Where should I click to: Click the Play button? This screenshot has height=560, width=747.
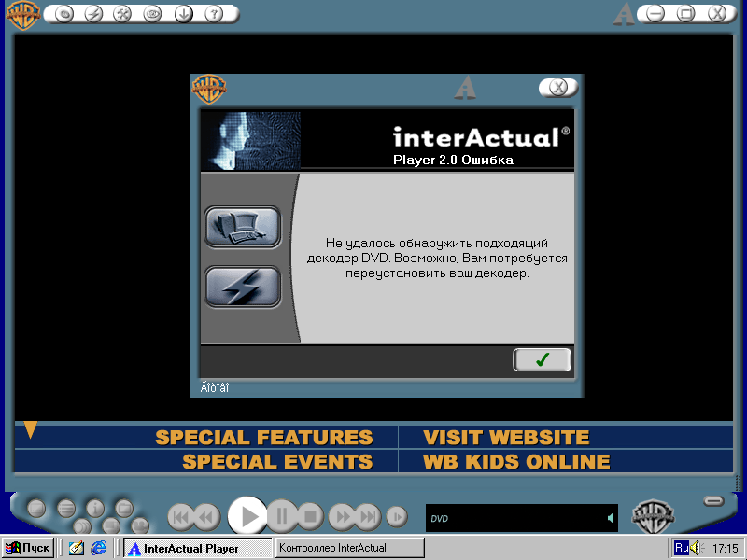pyautogui.click(x=247, y=516)
